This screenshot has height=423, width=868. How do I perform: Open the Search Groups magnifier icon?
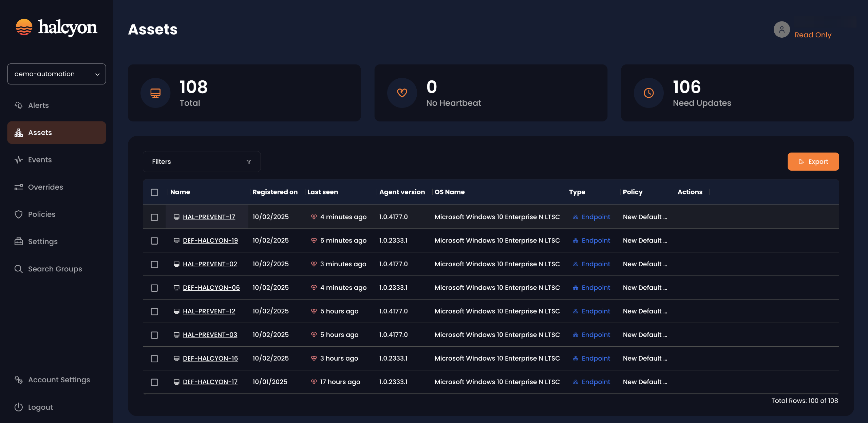18,269
